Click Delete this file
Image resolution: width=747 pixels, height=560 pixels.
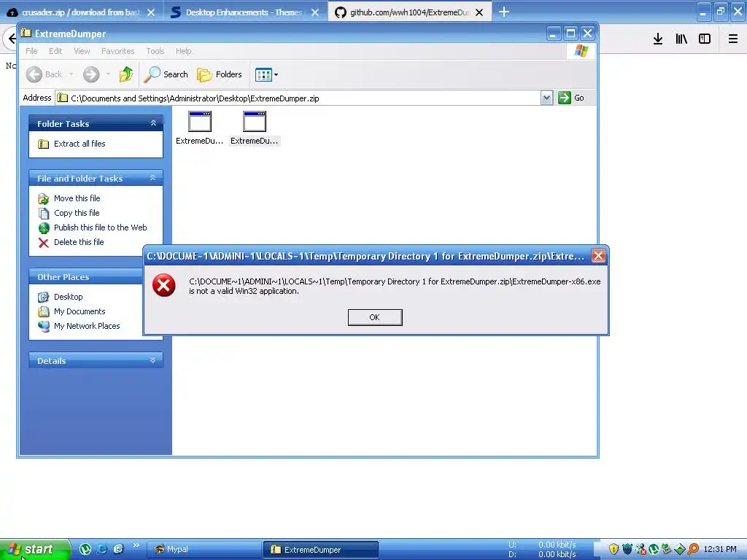point(79,242)
